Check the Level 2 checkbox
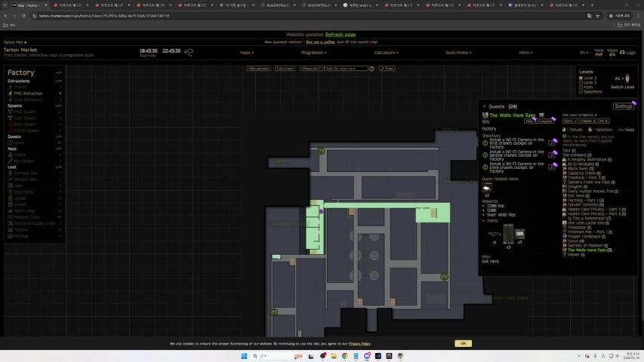The width and height of the screenshot is (644, 362). (581, 82)
